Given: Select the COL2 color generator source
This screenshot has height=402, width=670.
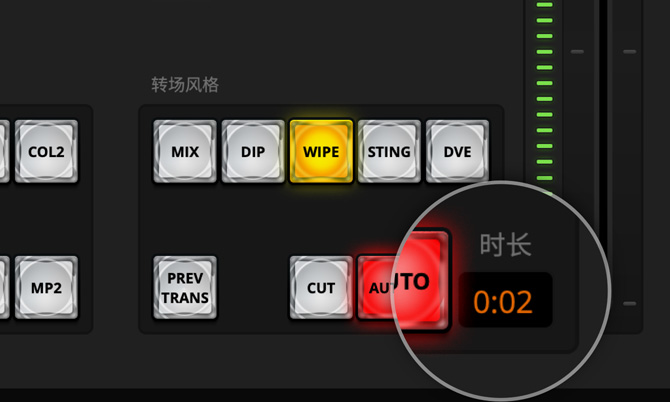Looking at the screenshot, I should click(46, 151).
